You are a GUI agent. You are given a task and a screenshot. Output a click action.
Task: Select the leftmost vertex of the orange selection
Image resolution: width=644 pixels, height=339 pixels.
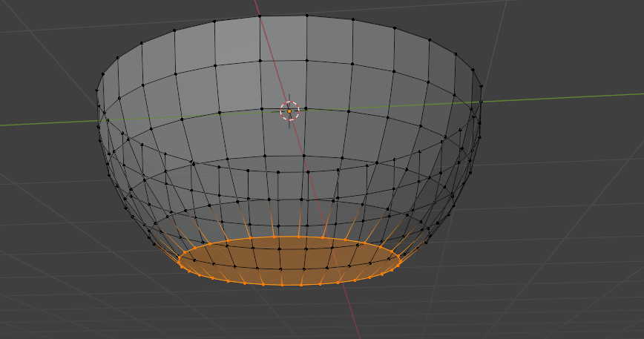click(x=179, y=260)
